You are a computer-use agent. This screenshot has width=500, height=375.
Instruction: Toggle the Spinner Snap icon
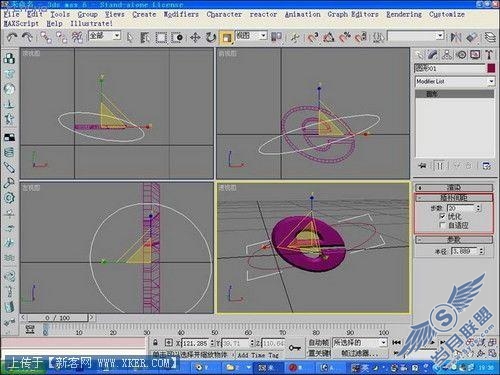pyautogui.click(x=361, y=37)
